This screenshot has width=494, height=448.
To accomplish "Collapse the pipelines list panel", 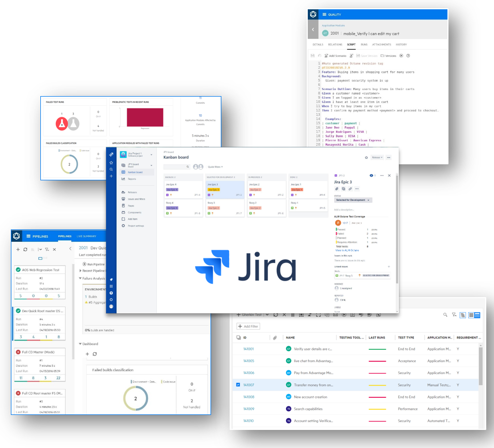I will click(x=70, y=249).
